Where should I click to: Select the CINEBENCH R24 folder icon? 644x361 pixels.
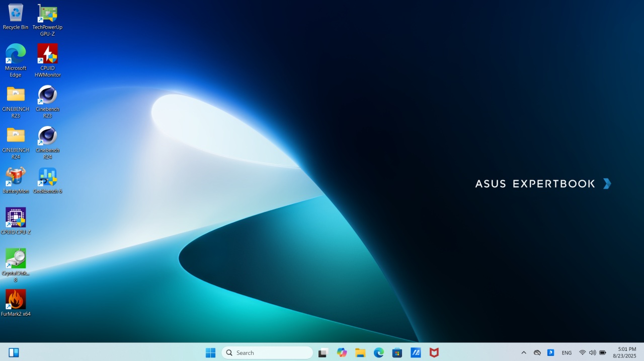point(16,136)
